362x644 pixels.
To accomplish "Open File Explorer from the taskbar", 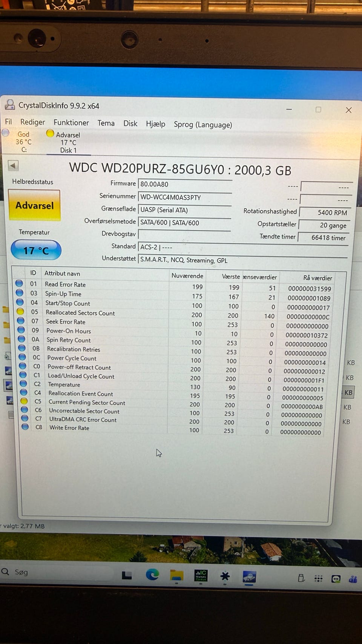I will pyautogui.click(x=176, y=575).
